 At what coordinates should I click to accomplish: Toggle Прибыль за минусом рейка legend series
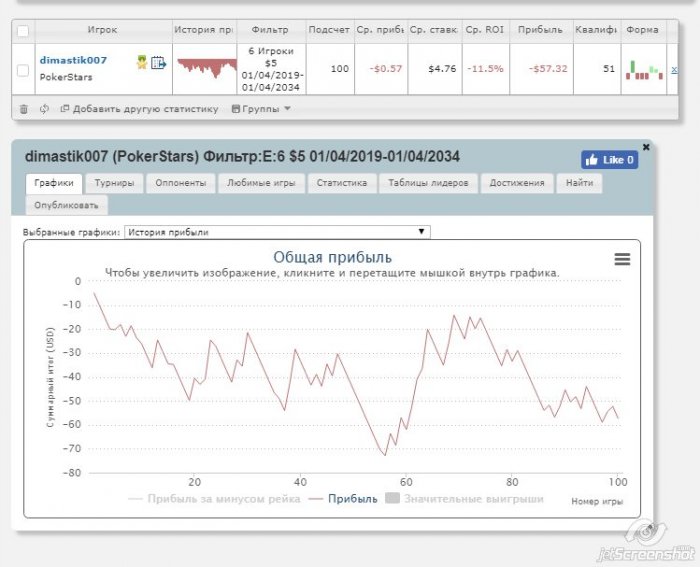point(214,499)
